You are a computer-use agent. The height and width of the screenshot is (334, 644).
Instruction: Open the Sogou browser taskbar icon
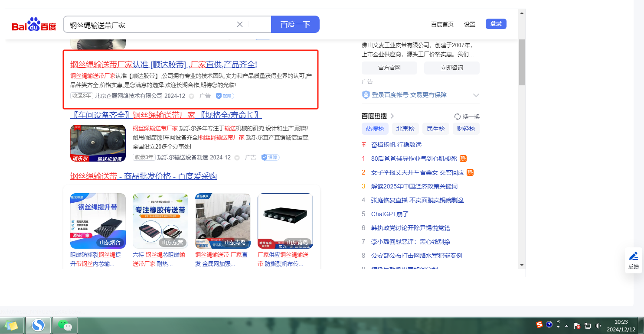point(38,325)
